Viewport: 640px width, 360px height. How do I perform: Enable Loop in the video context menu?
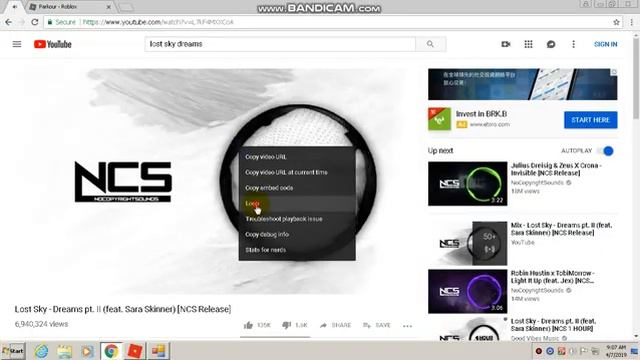click(297, 203)
